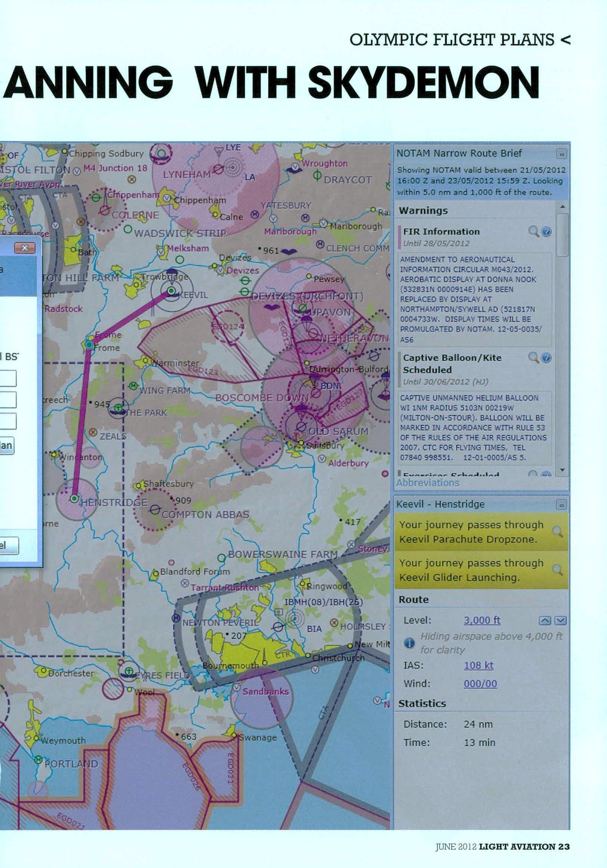Click the Swanage town label

pyautogui.click(x=258, y=737)
